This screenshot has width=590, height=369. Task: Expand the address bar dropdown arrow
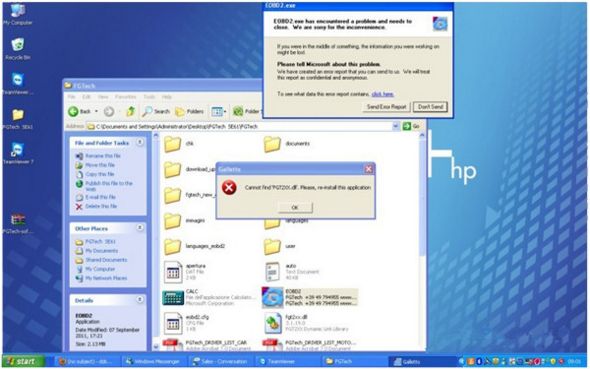[395, 126]
